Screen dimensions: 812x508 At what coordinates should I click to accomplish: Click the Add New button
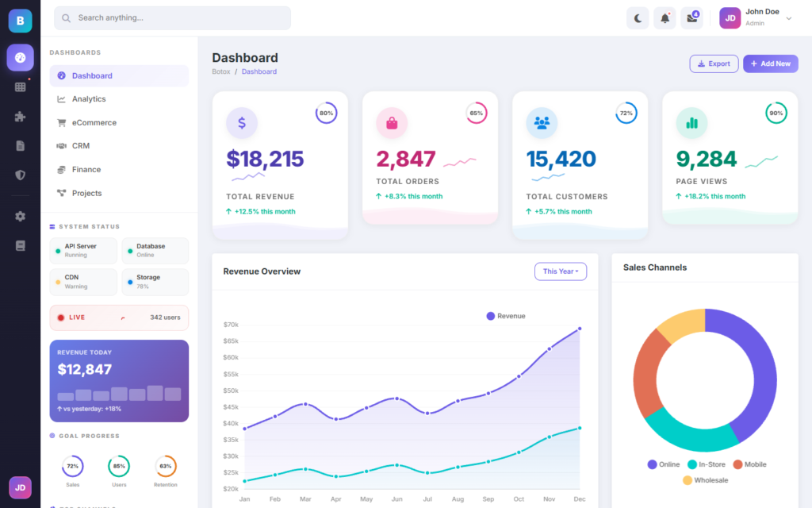pyautogui.click(x=771, y=63)
